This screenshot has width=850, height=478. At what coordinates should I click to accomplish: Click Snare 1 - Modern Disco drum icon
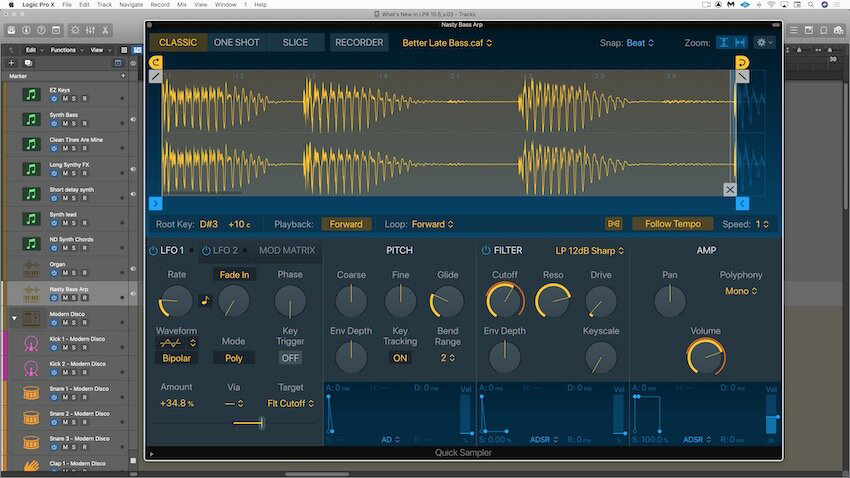(x=31, y=393)
